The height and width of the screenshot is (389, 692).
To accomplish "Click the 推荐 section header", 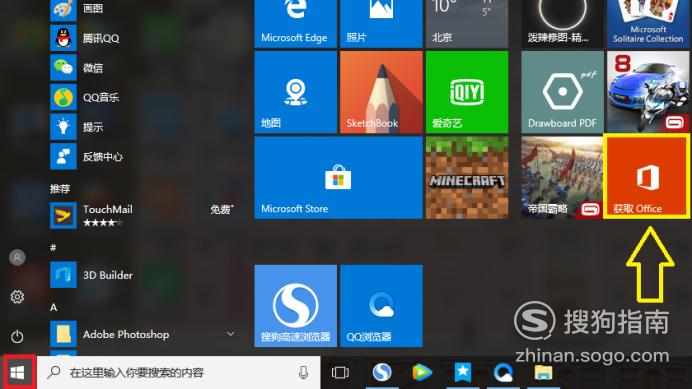I will click(60, 189).
